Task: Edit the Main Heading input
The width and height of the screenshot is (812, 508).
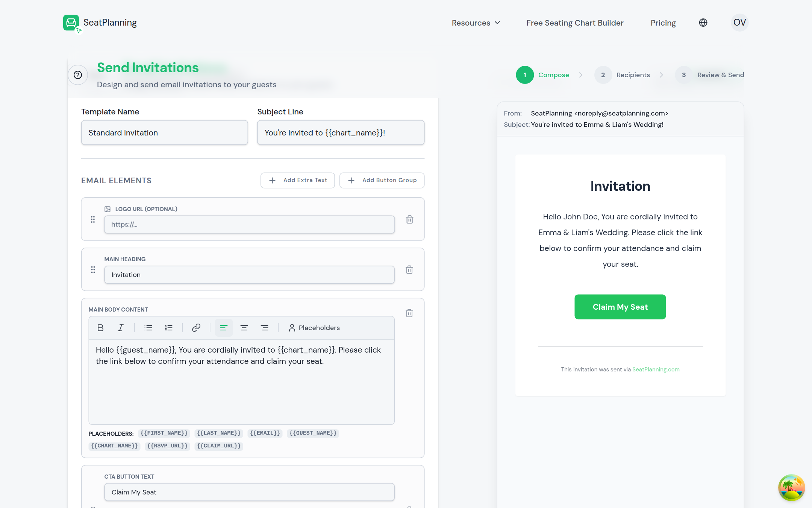Action: click(250, 275)
